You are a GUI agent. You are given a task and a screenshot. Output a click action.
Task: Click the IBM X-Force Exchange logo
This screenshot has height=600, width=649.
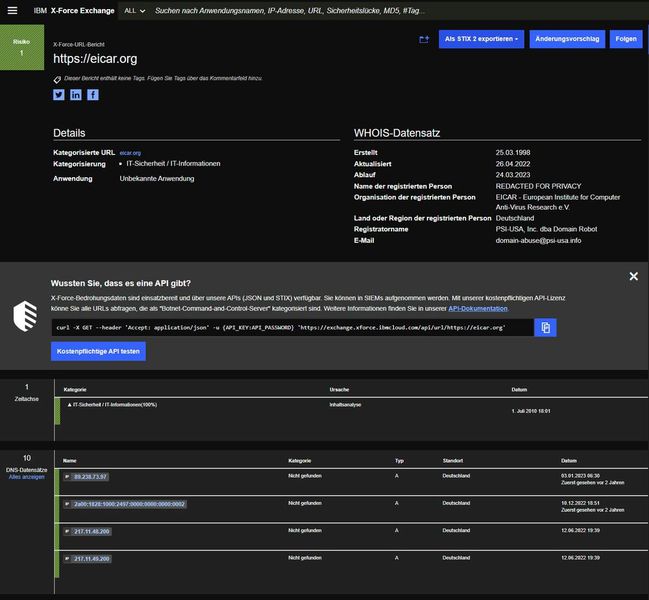pos(74,11)
